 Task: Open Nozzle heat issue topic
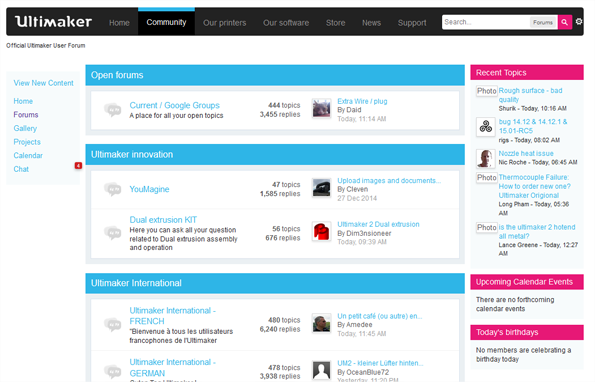(x=526, y=153)
